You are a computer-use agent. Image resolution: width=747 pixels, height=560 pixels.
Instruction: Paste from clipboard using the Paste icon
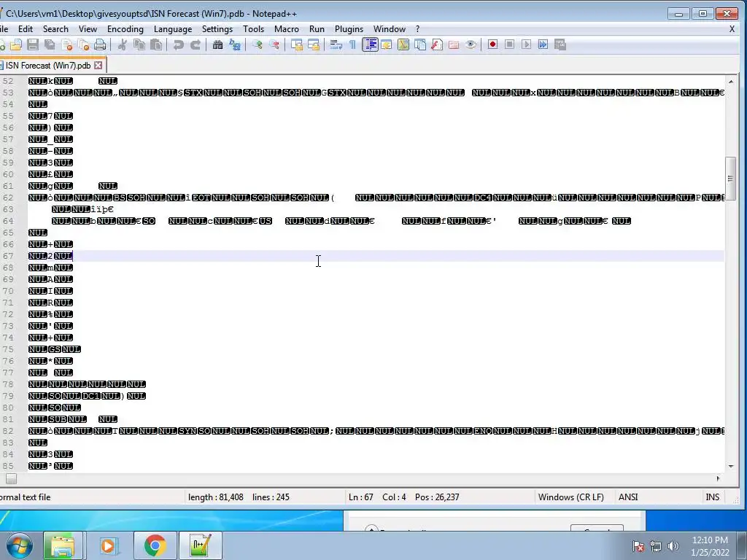(156, 44)
